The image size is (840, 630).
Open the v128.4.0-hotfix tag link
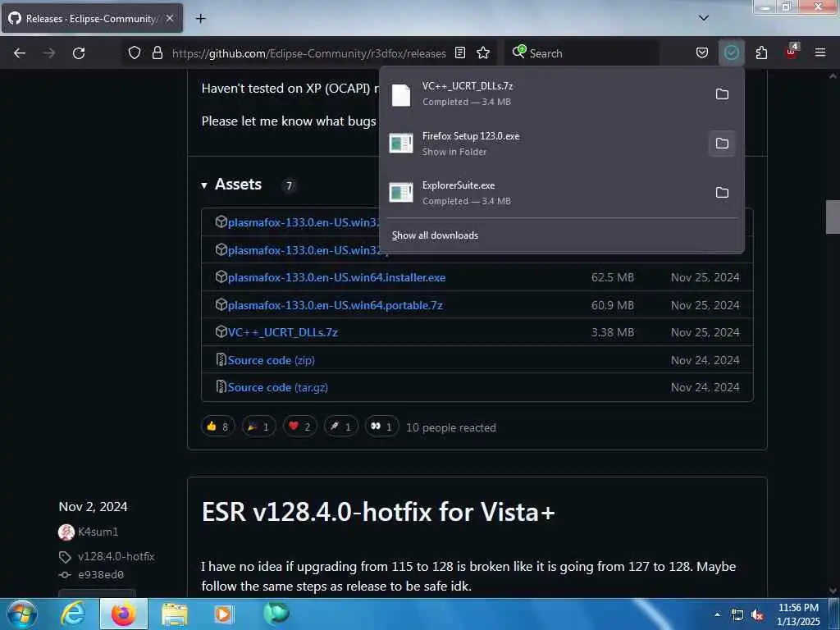[116, 557]
